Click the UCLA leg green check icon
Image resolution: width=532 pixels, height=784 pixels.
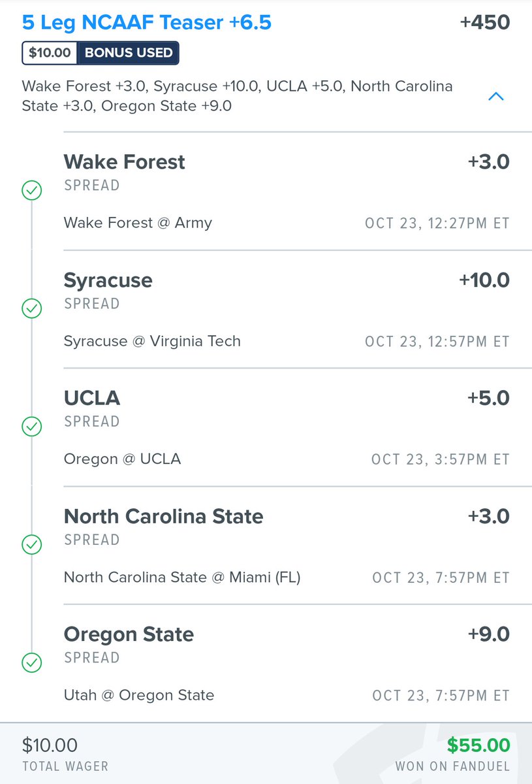coord(31,427)
